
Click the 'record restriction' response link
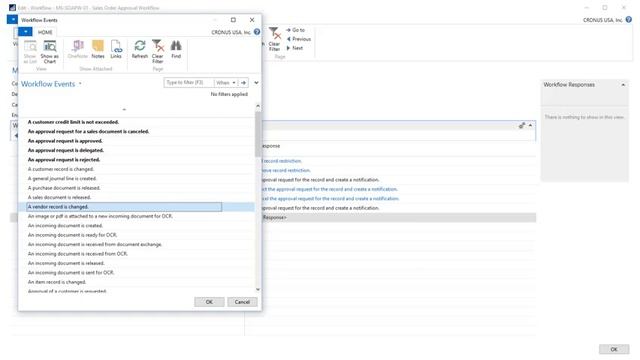[282, 161]
